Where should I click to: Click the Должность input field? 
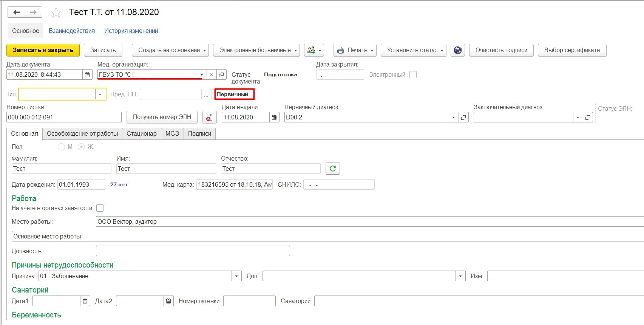click(193, 251)
